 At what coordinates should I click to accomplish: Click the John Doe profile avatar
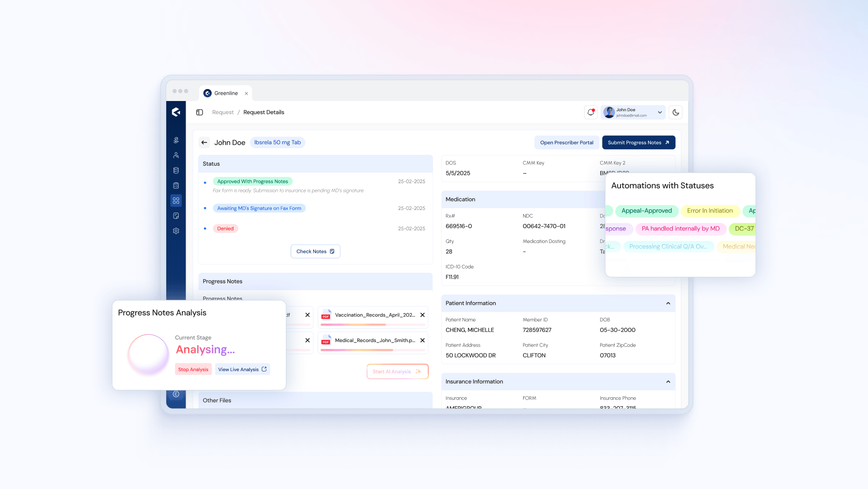(x=609, y=112)
